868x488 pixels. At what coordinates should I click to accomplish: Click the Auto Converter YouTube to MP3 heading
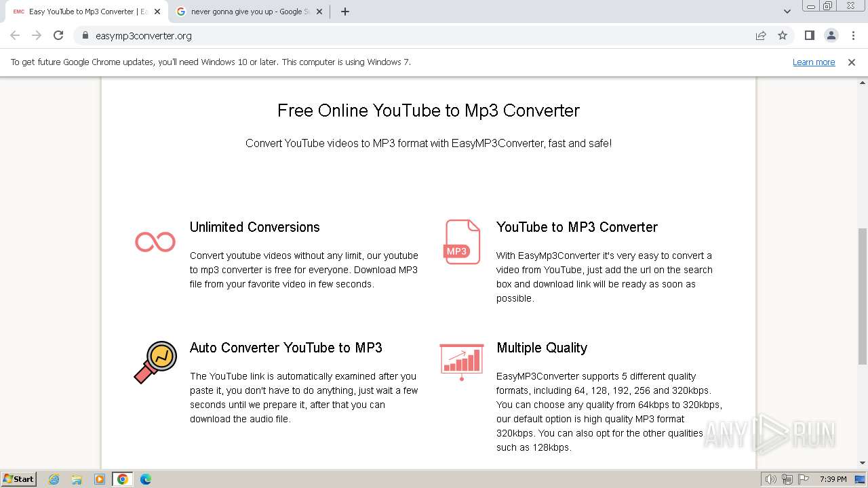286,348
